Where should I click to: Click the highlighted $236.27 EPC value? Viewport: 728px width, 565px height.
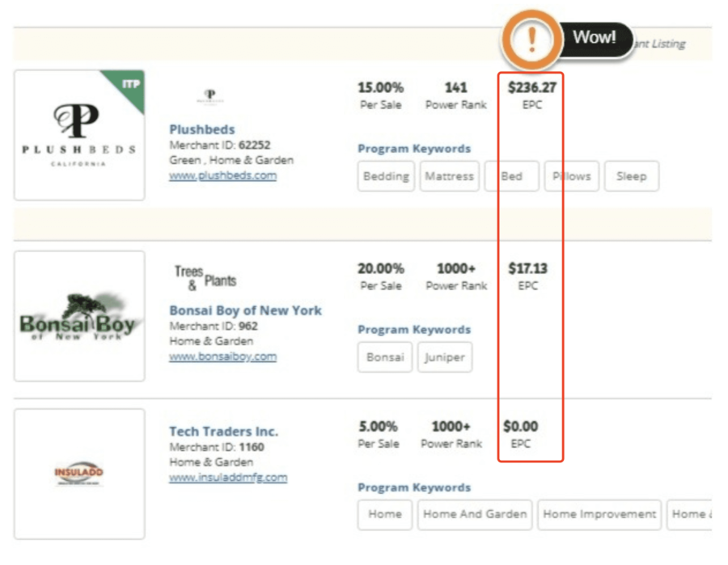point(531,86)
